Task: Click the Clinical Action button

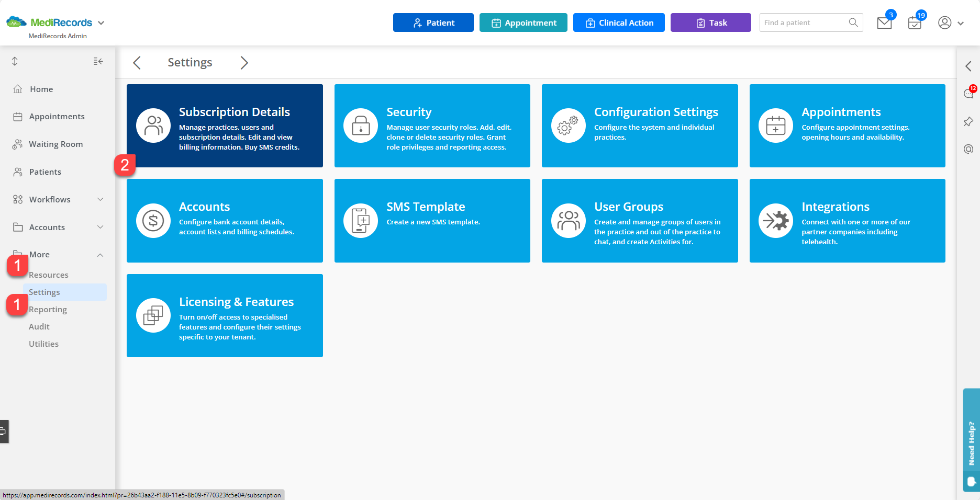Action: [x=619, y=22]
